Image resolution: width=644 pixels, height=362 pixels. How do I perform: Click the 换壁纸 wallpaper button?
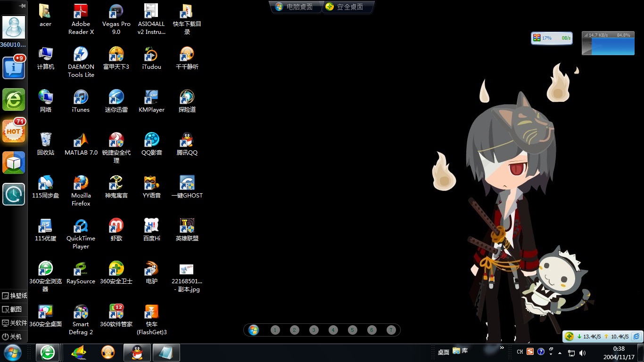click(14, 296)
